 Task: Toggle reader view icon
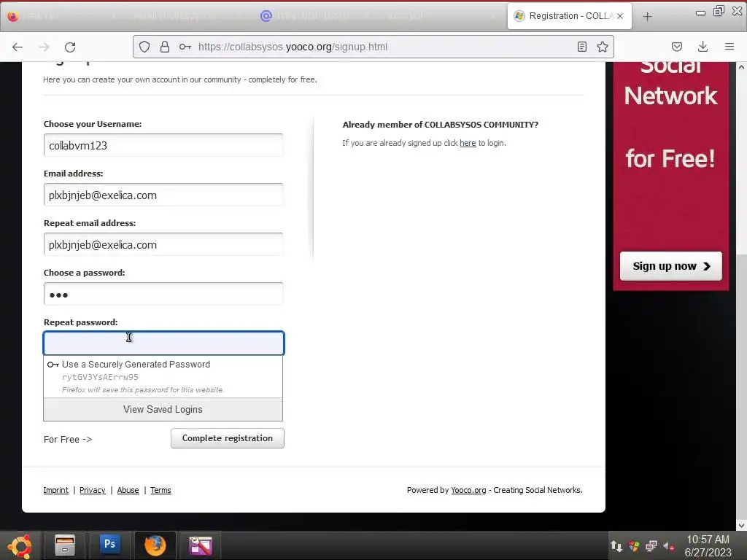(581, 47)
